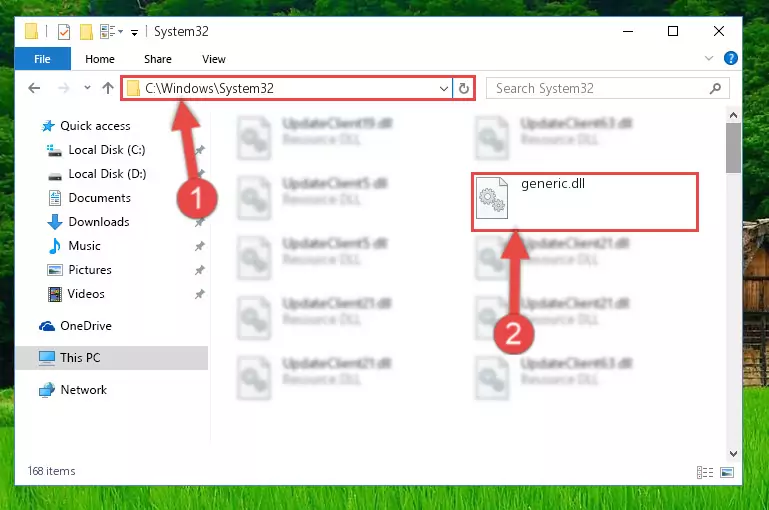Unpin Local Disk (C:) using pin icon
769x510 pixels.
200,150
